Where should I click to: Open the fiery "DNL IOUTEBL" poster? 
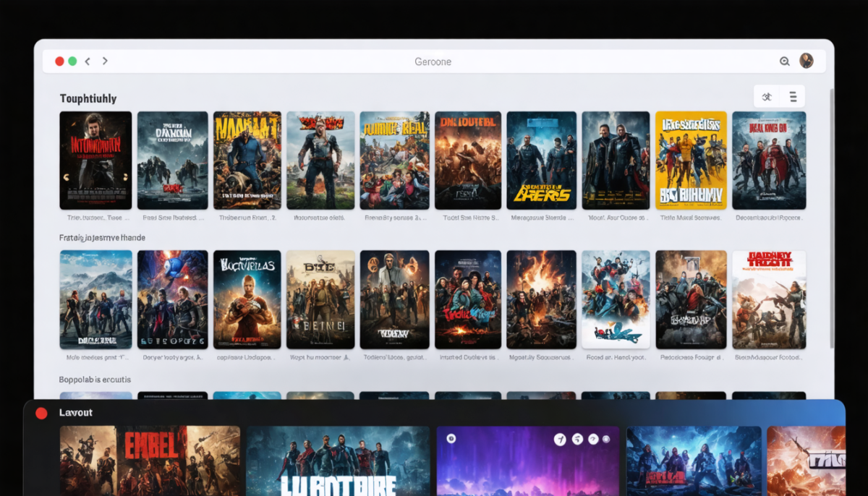click(468, 160)
